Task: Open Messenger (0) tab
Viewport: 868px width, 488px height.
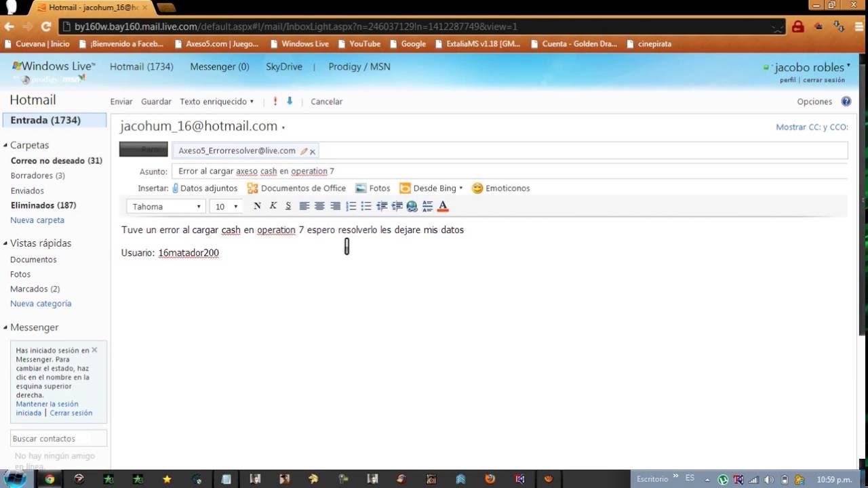Action: (220, 66)
